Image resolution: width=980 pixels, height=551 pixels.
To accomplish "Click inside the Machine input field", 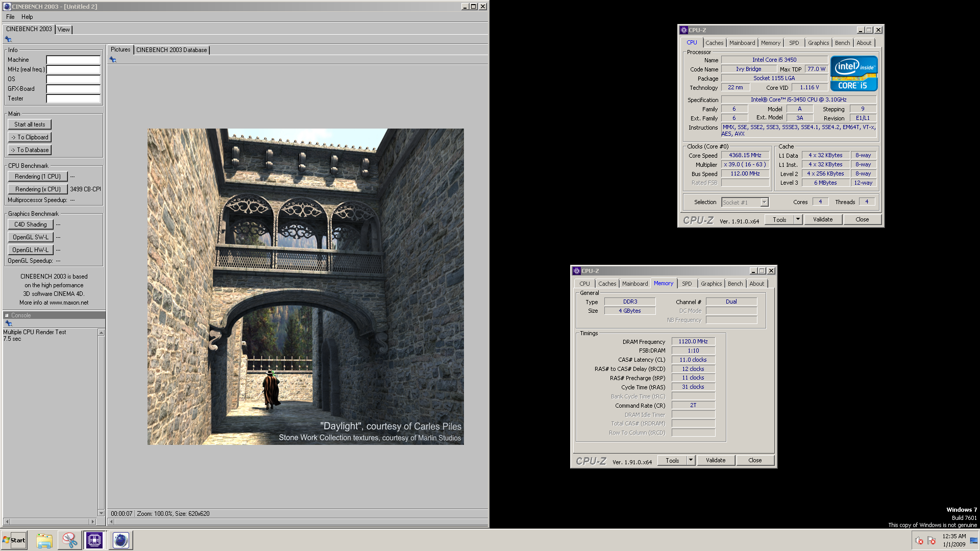I will (73, 60).
